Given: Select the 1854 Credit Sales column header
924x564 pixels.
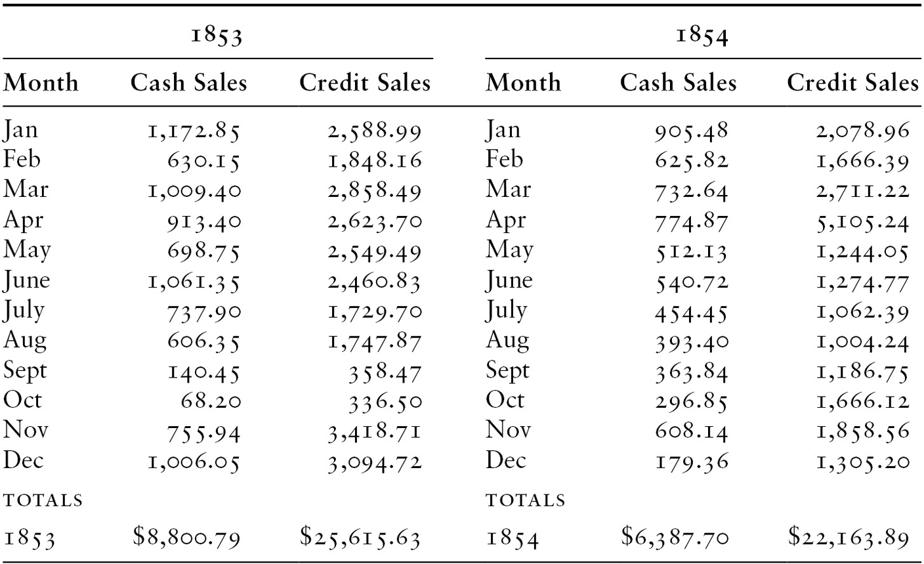Looking at the screenshot, I should (x=852, y=83).
